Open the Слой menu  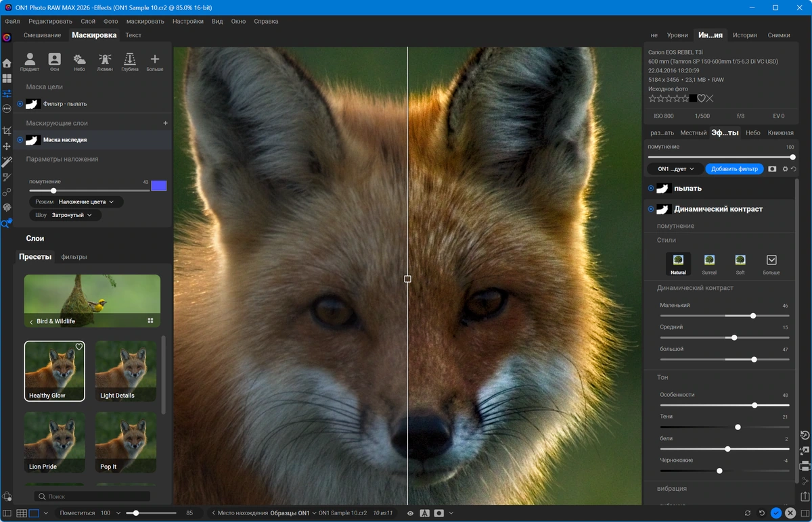click(88, 21)
